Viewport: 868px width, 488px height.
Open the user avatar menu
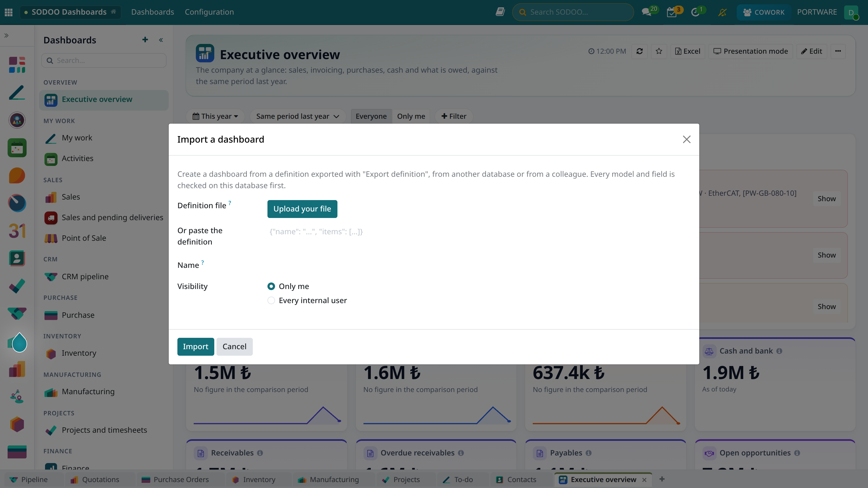click(x=851, y=12)
